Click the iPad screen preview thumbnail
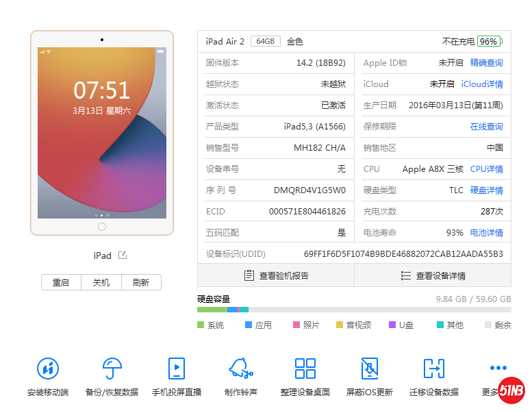The width and height of the screenshot is (532, 411). tap(102, 133)
